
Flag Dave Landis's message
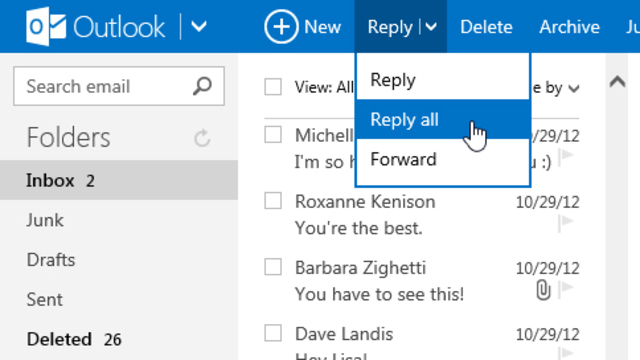pos(566,353)
